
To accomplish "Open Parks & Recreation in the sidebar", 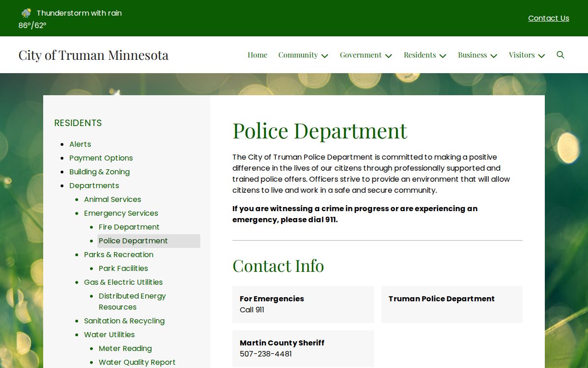I will (x=119, y=254).
